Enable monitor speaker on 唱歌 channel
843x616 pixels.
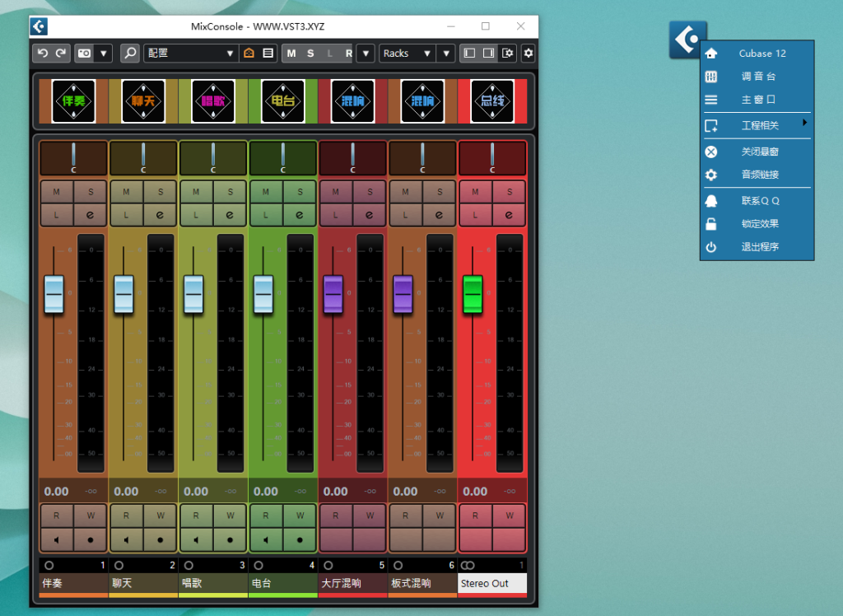[x=196, y=539]
